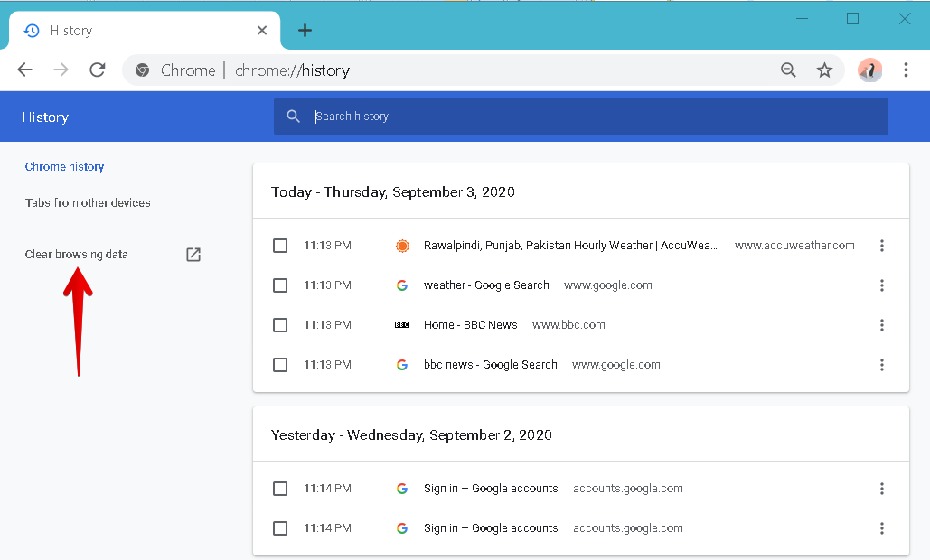Open the Rawalpindi Hourly Weather AccuWeather link
930x560 pixels.
(x=570, y=246)
